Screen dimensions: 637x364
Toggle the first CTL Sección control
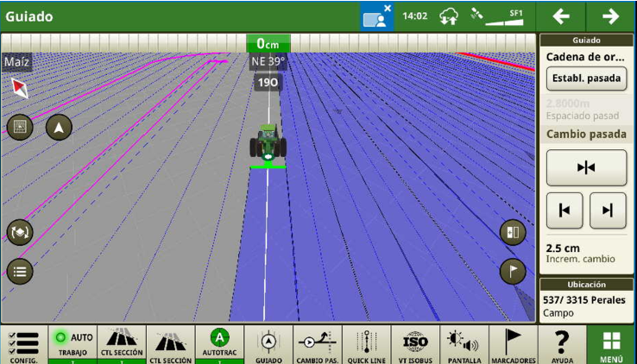(121, 344)
